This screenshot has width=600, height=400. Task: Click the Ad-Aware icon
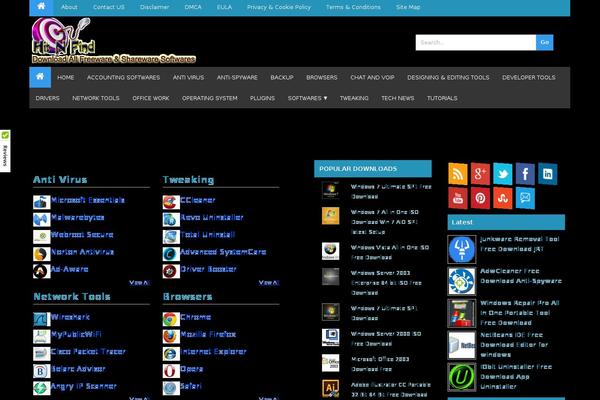(x=41, y=271)
